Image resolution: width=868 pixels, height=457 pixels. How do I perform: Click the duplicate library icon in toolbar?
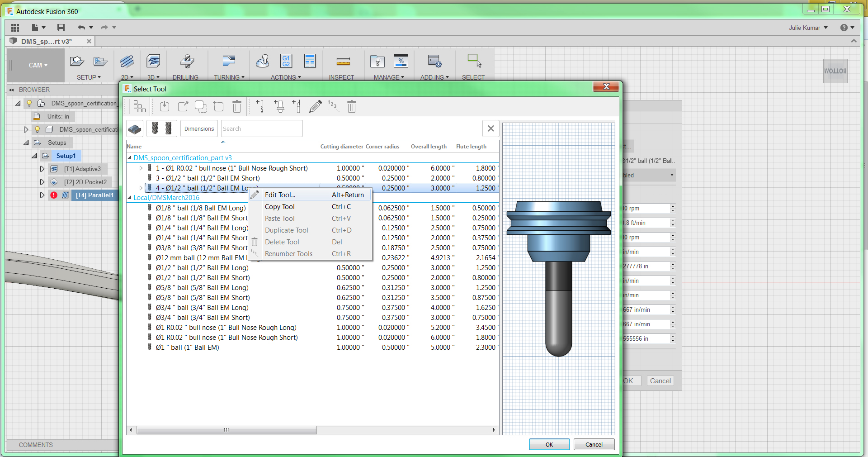(x=201, y=106)
